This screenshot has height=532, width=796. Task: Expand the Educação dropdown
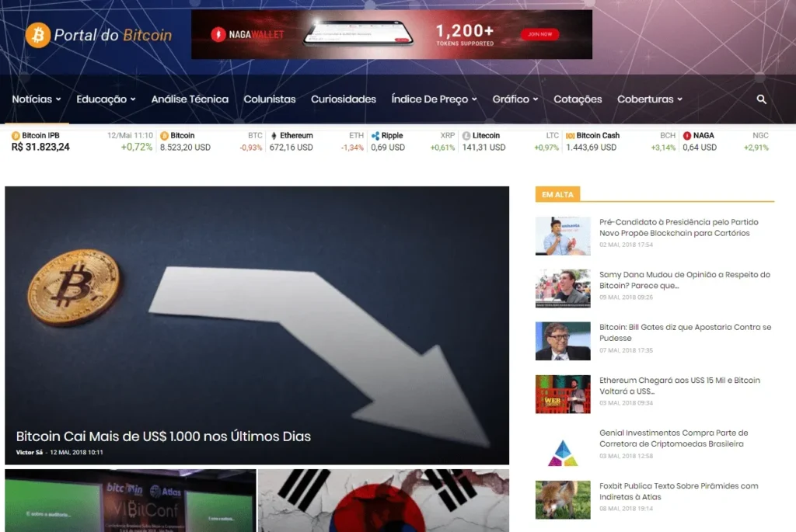pos(106,99)
